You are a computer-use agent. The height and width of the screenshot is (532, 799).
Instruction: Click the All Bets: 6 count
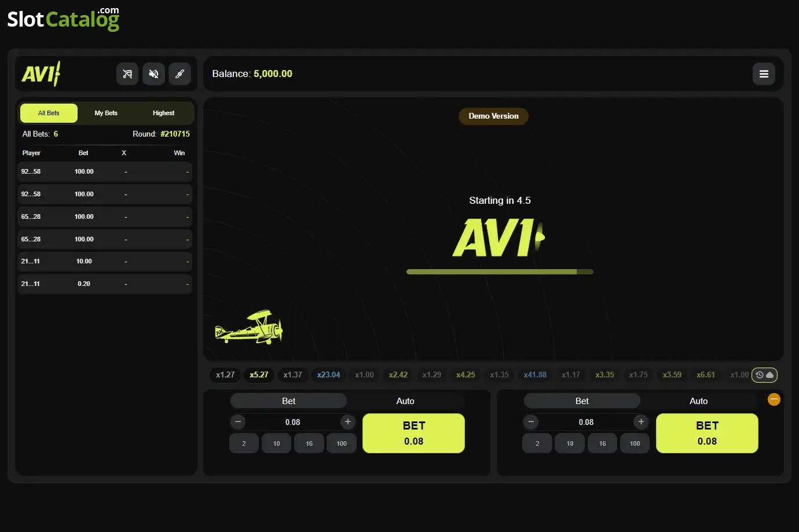(x=40, y=134)
